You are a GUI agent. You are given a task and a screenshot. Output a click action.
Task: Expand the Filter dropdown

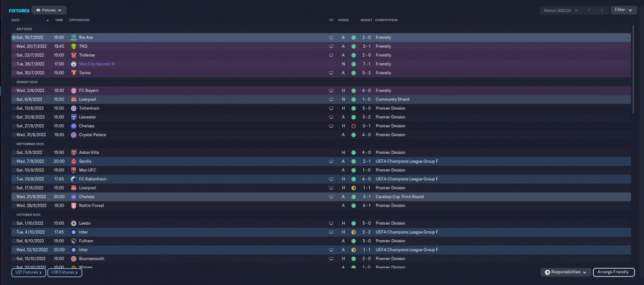pos(624,10)
